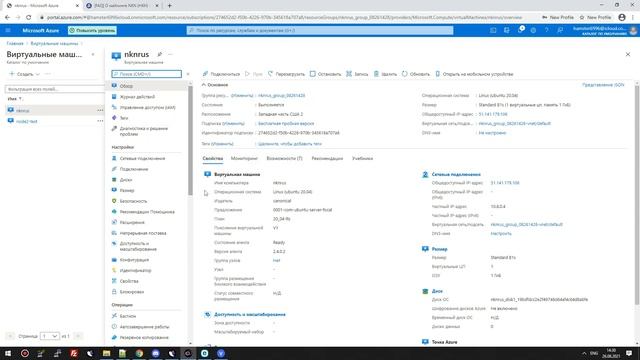The height and width of the screenshot is (360, 640).
Task: Open the help question mark icon
Action: 547,30
